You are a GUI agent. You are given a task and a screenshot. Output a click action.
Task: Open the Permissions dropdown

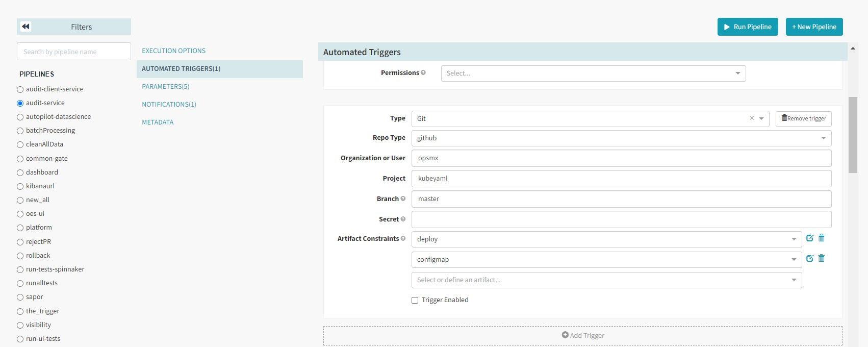coord(593,73)
